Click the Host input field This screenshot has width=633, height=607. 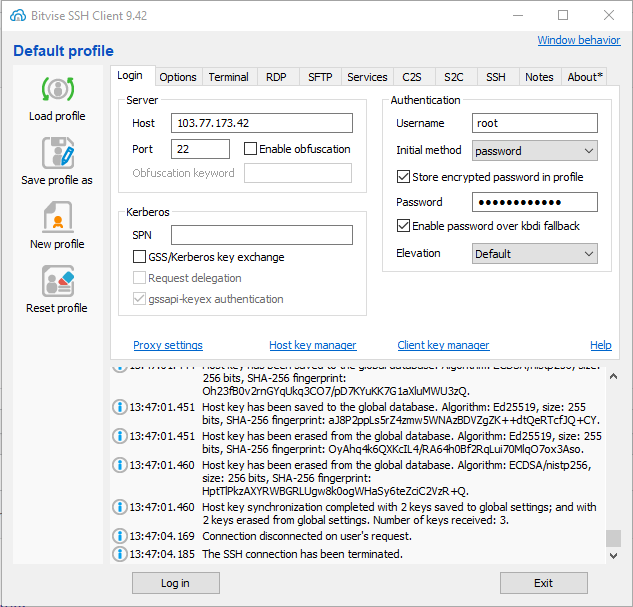(x=262, y=123)
